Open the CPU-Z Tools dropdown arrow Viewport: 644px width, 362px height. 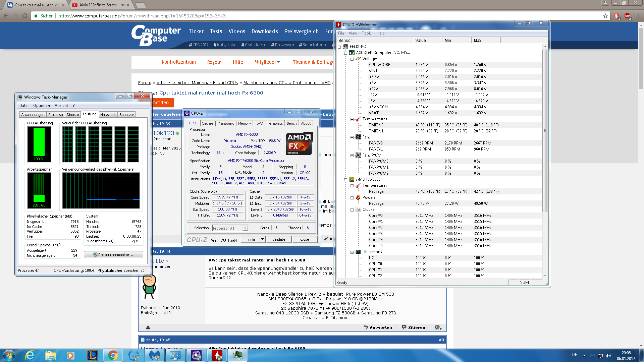pos(262,239)
